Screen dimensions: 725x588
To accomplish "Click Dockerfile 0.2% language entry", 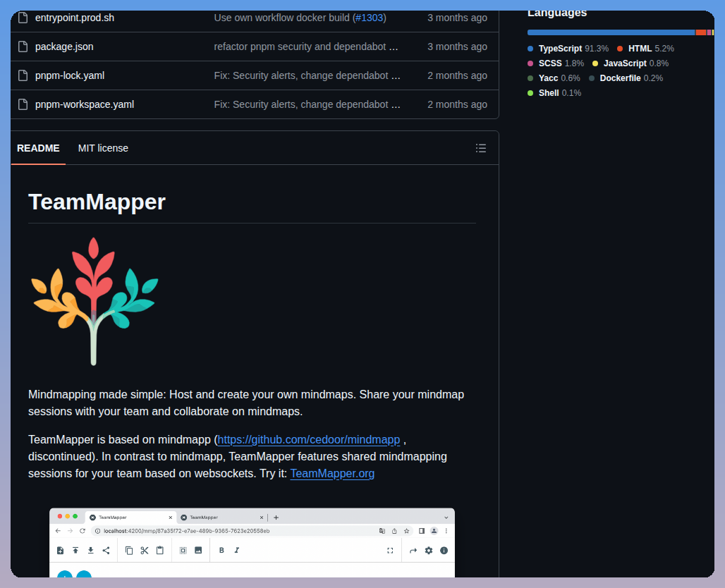I will click(626, 78).
